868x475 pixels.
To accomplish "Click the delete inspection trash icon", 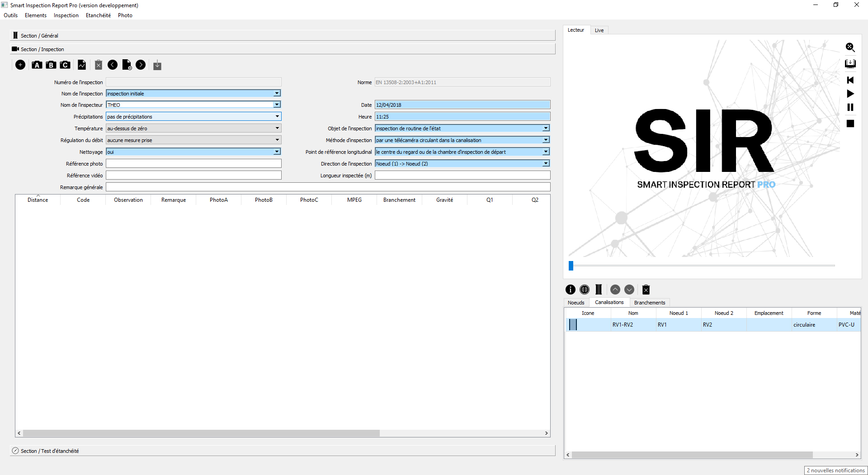I will tap(99, 65).
